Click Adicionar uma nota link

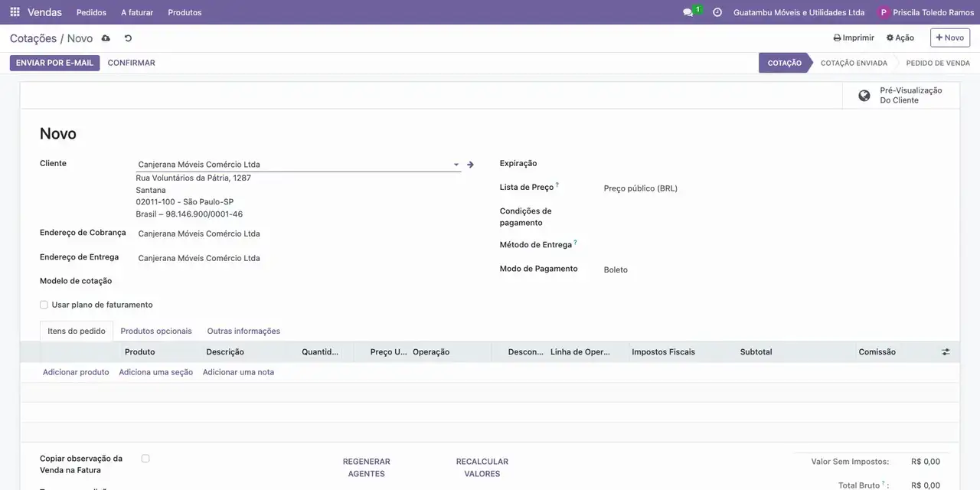[x=238, y=372]
